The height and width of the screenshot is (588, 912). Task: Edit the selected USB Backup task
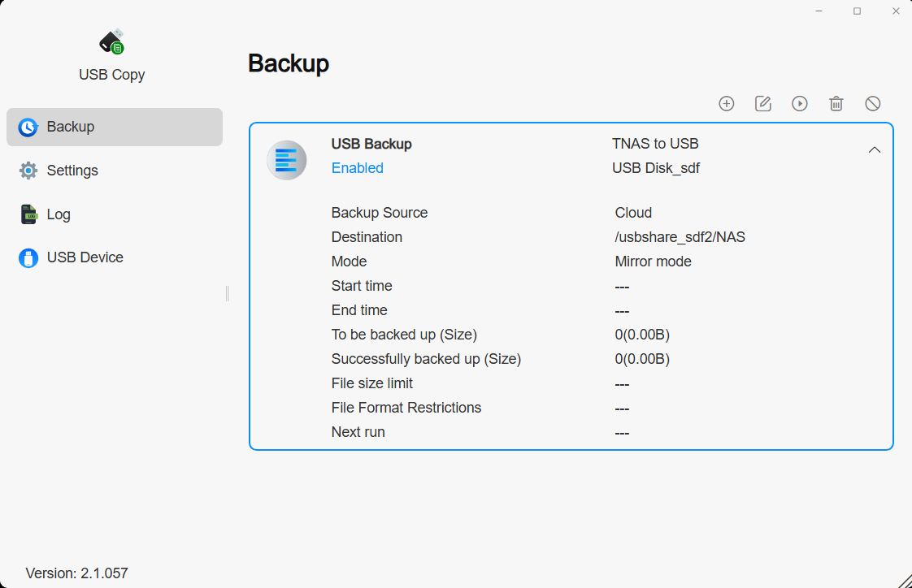click(763, 103)
